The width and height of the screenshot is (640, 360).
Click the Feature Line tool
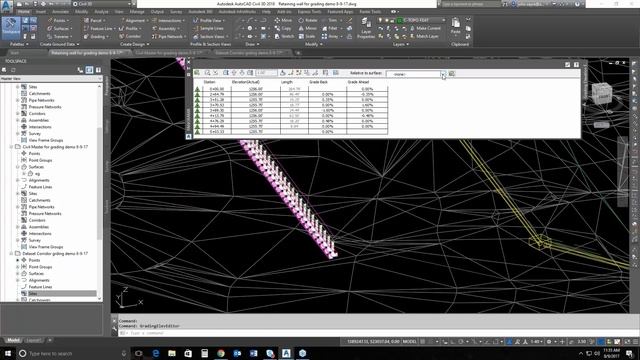tap(98, 29)
